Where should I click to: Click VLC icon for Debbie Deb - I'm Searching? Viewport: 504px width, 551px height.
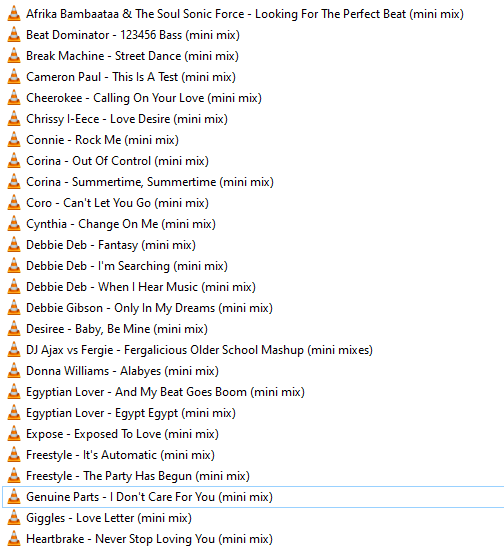(x=14, y=266)
